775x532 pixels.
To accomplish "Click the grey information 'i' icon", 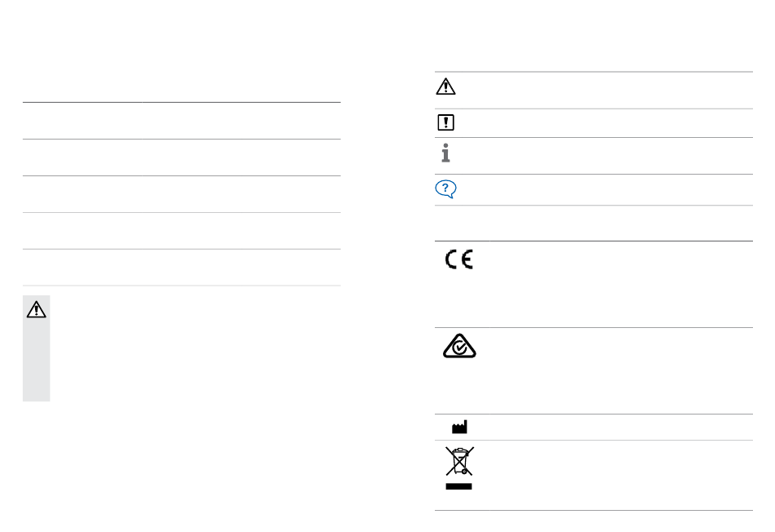I will tap(445, 153).
